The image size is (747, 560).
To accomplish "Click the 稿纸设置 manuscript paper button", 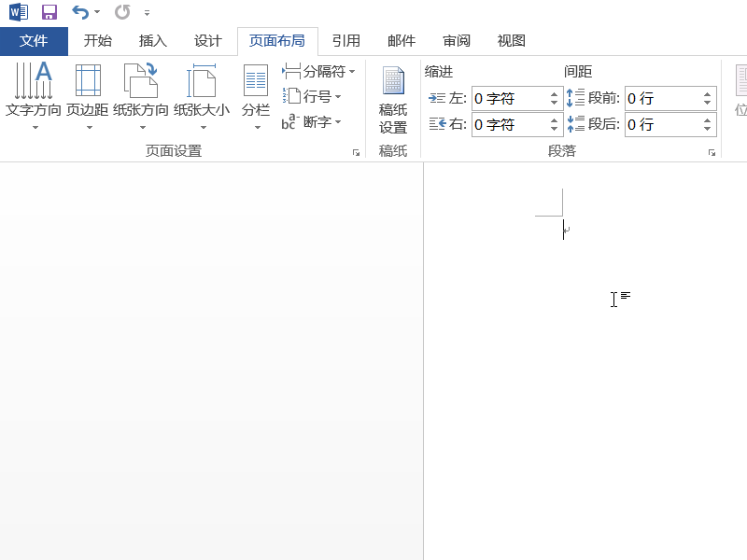I will point(393,100).
